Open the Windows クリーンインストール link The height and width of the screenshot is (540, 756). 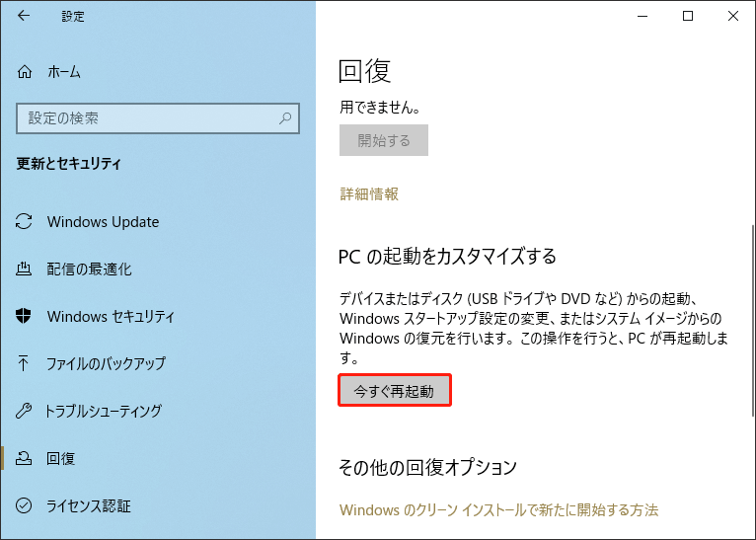[x=499, y=509]
